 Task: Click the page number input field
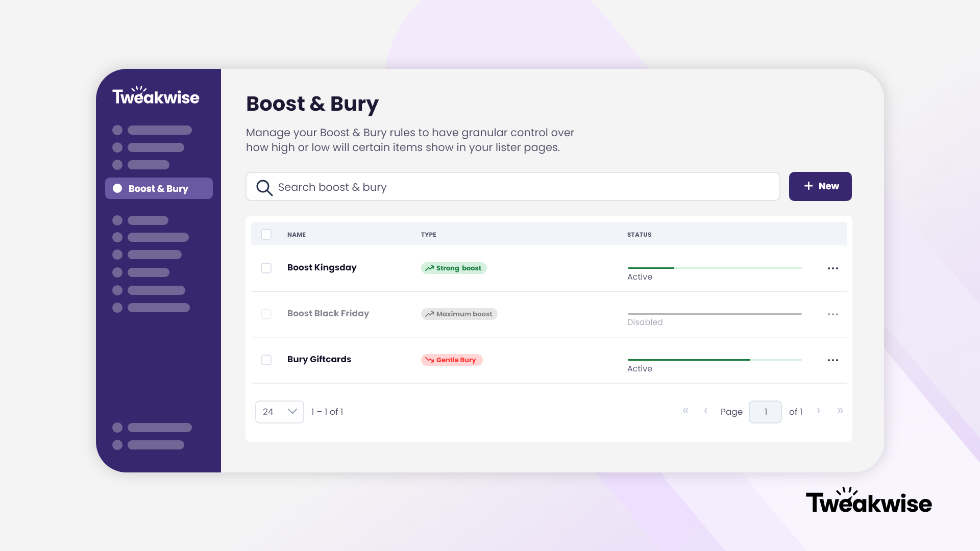(x=765, y=412)
